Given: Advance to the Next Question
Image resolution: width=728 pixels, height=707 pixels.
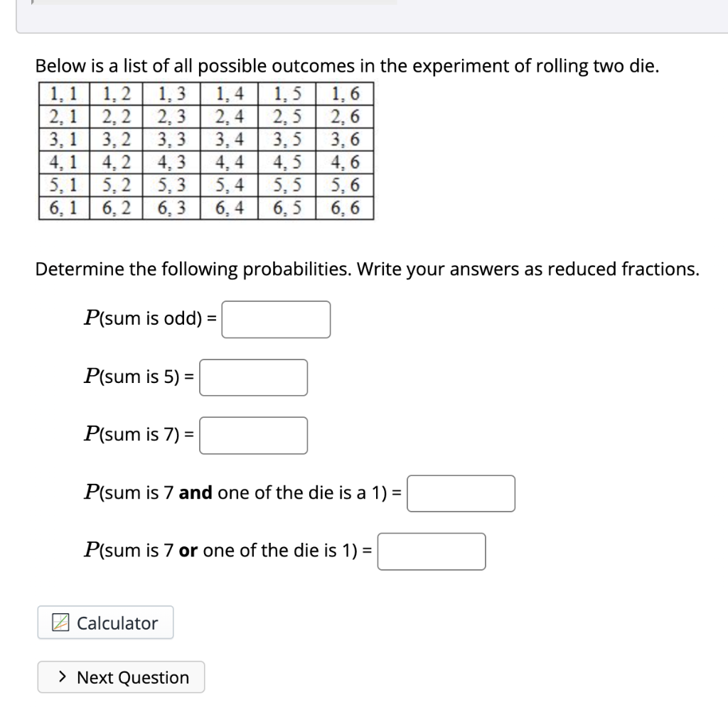Looking at the screenshot, I should click(121, 677).
